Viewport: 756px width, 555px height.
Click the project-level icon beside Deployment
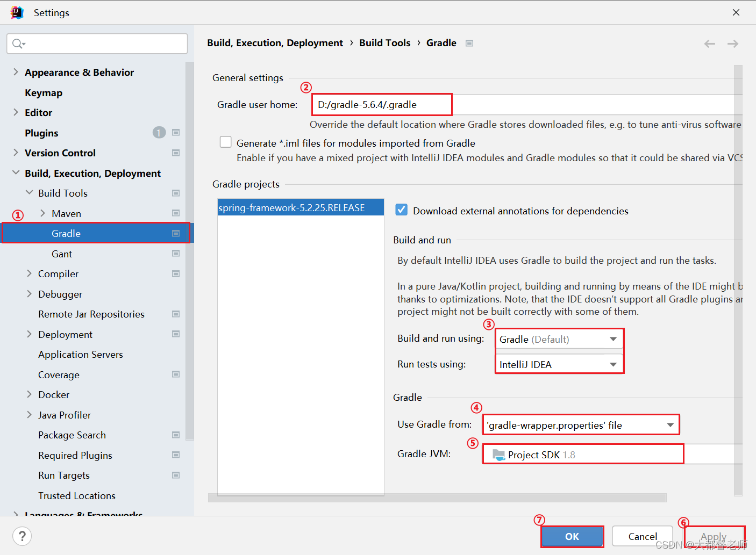175,334
